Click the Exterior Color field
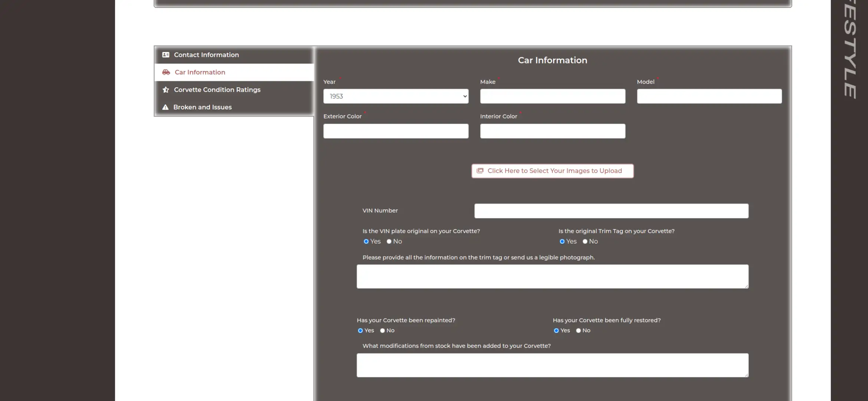 click(x=396, y=131)
